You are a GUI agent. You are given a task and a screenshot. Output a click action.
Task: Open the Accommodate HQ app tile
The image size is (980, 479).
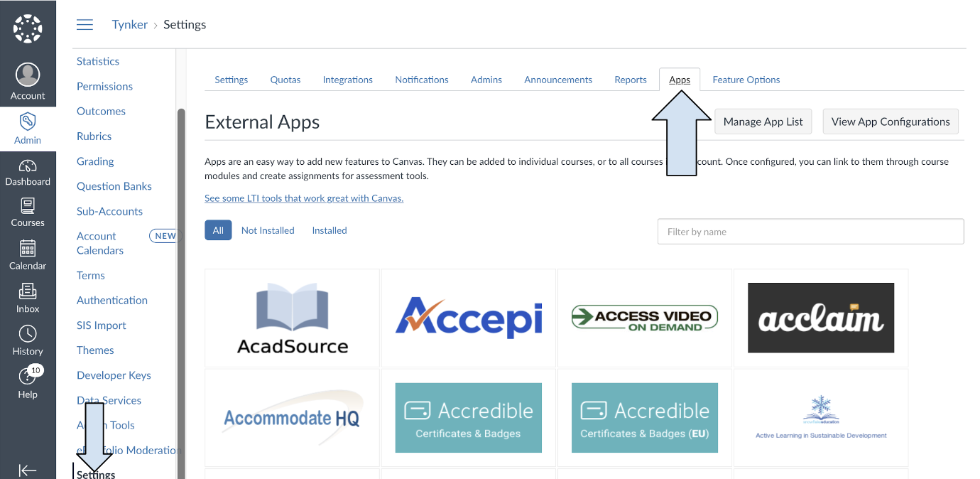coord(292,417)
